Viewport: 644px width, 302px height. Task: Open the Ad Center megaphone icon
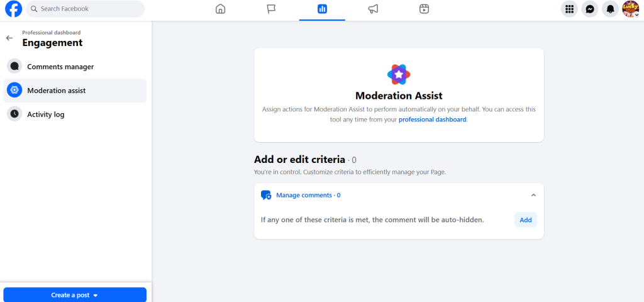[x=373, y=9]
